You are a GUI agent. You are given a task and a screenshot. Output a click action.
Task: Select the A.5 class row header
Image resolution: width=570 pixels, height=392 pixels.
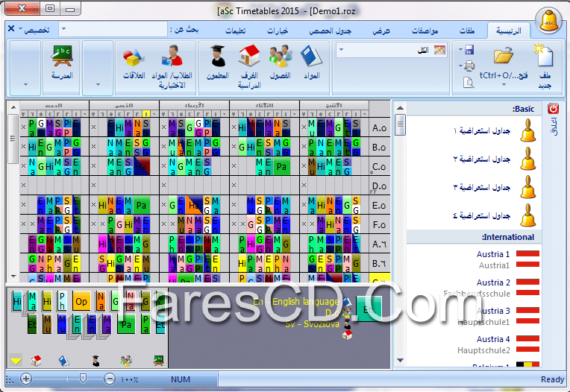380,127
